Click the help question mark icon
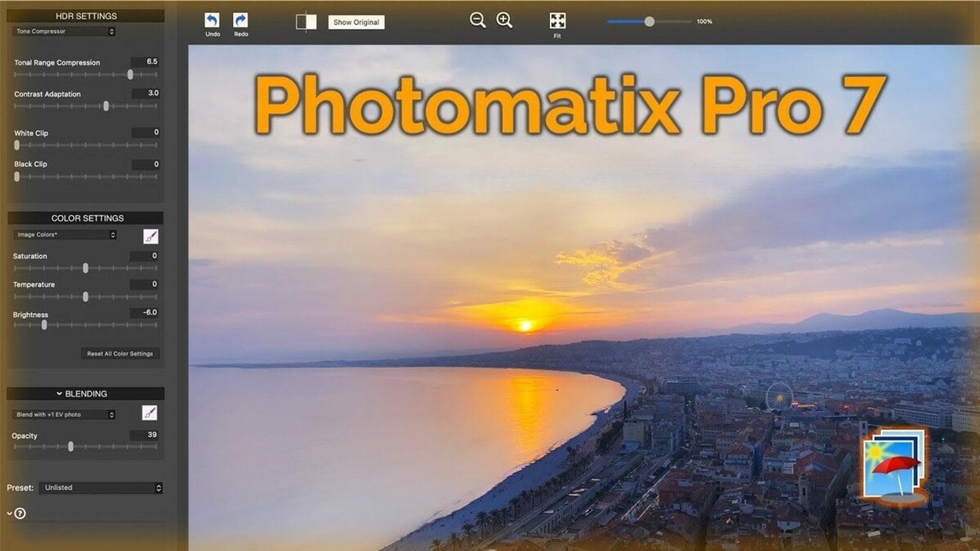This screenshot has width=980, height=551. point(20,513)
